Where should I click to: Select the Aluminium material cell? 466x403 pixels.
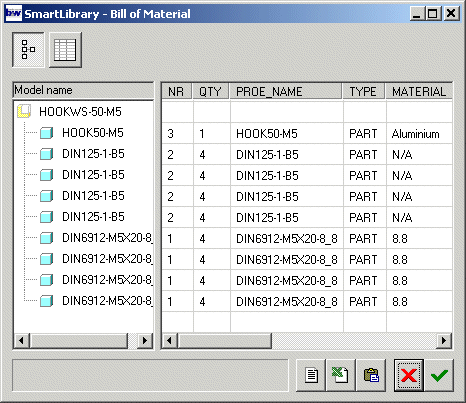click(x=419, y=134)
